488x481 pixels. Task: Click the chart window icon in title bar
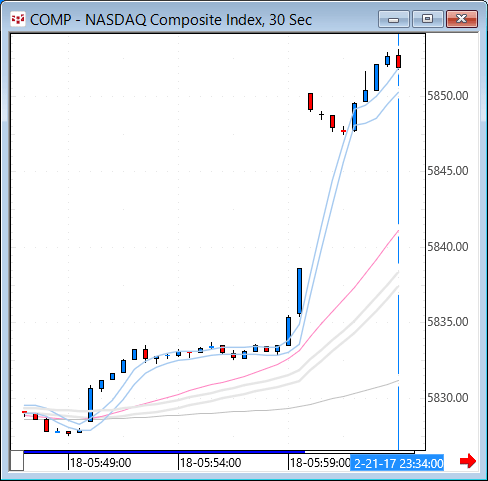point(18,19)
